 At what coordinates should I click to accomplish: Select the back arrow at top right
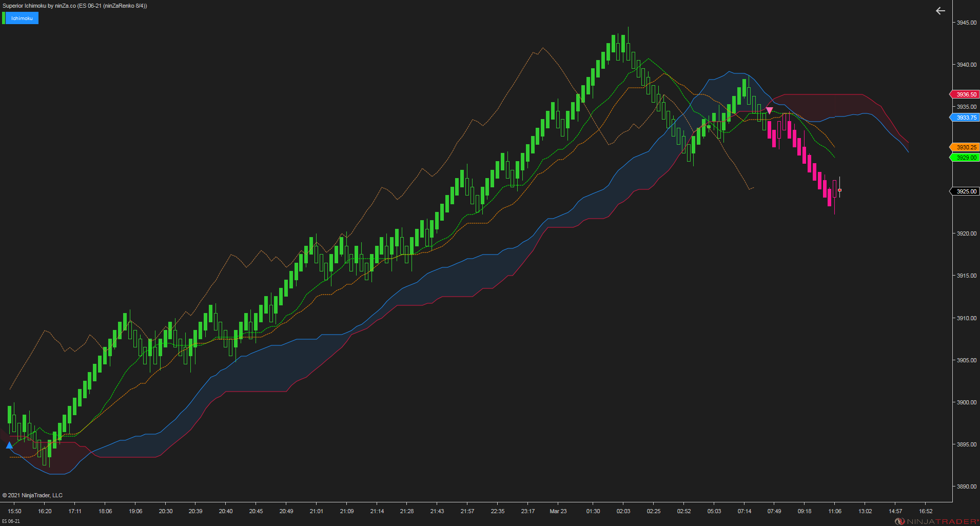tap(940, 10)
